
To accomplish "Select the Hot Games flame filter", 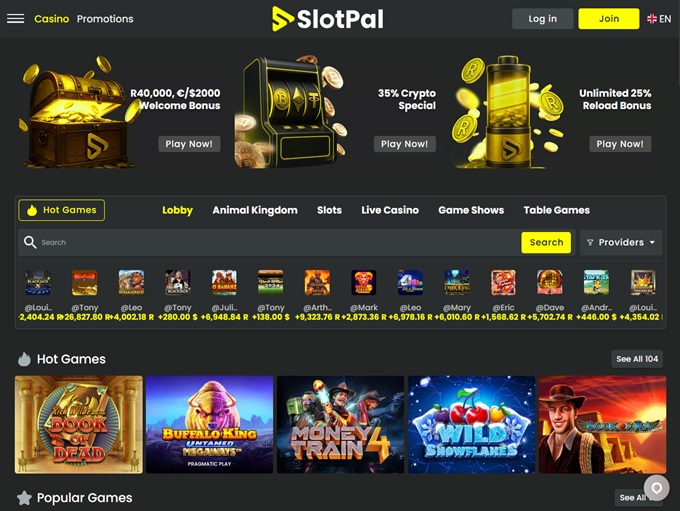I will coord(62,210).
